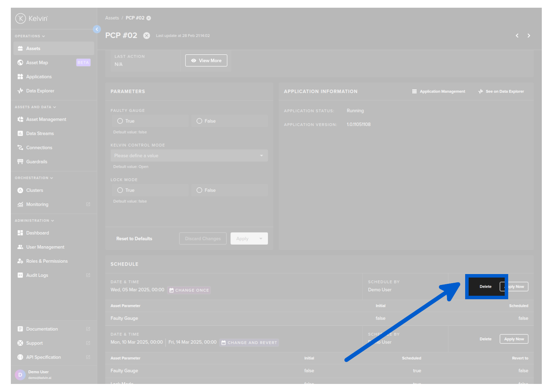
Task: Click the close icon next to PCP #02 title
Action: click(147, 36)
